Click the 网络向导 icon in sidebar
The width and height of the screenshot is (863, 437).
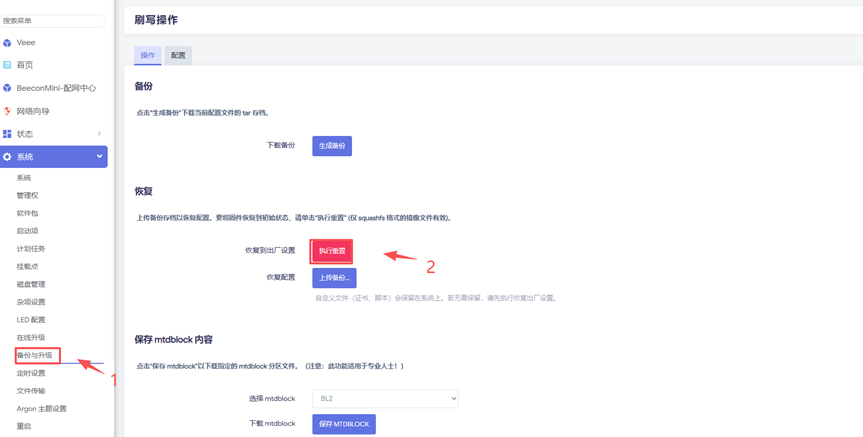click(7, 111)
